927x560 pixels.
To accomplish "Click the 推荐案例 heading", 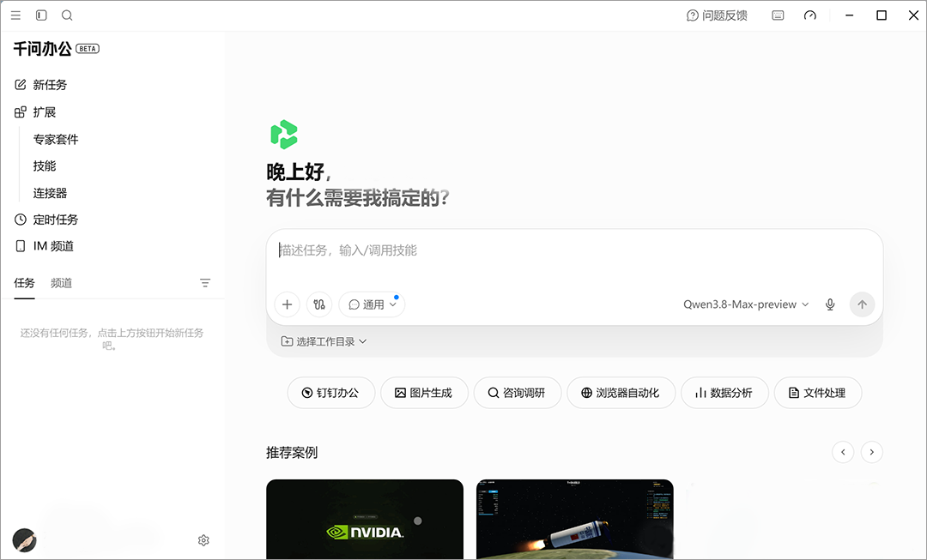I will [292, 453].
